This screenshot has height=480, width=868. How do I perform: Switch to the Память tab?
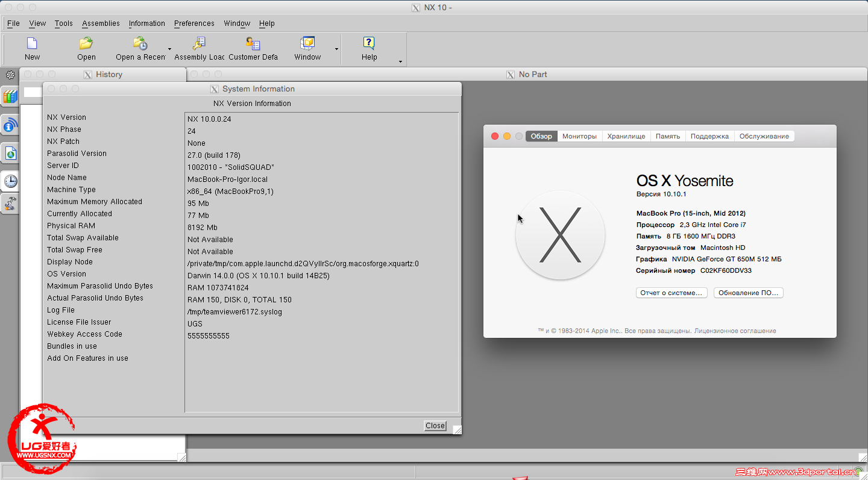[668, 136]
